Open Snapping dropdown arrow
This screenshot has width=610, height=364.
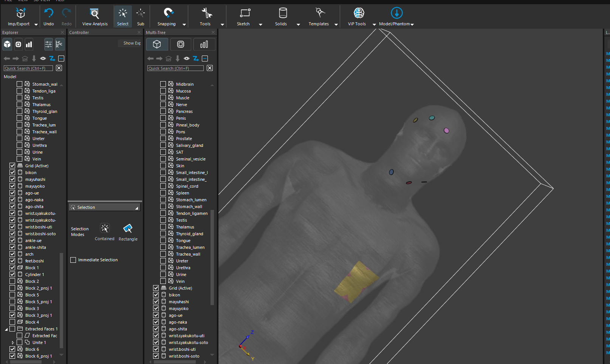(184, 25)
